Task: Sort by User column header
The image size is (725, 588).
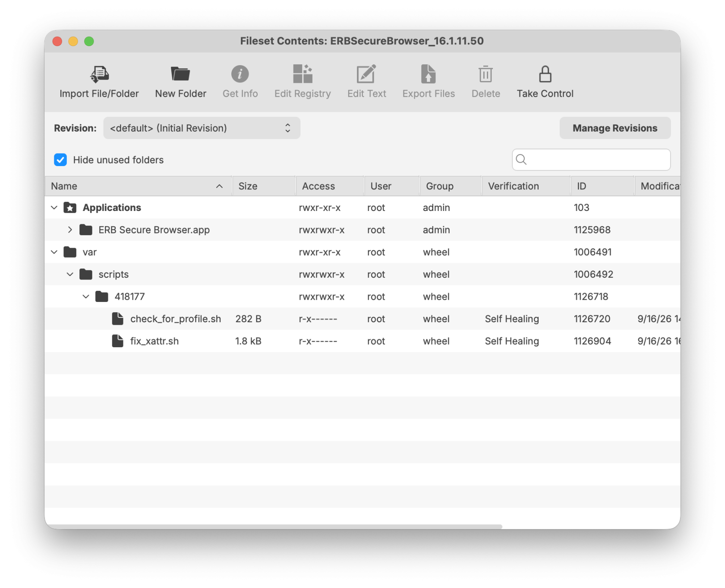Action: (392, 186)
